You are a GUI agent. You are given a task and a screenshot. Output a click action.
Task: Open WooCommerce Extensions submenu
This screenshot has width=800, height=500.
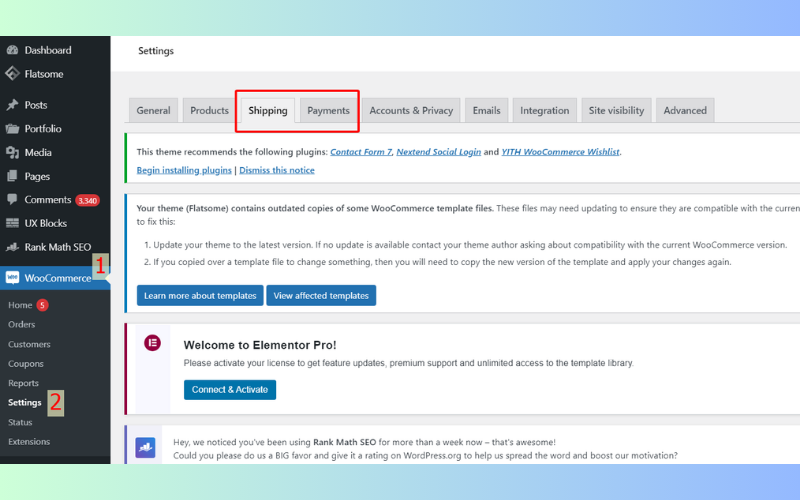[x=29, y=441]
